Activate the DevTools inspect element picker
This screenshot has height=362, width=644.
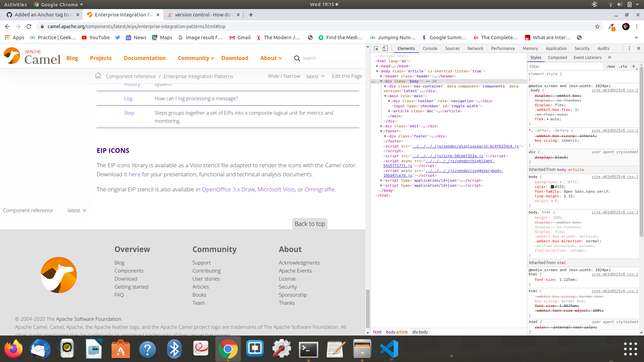376,48
